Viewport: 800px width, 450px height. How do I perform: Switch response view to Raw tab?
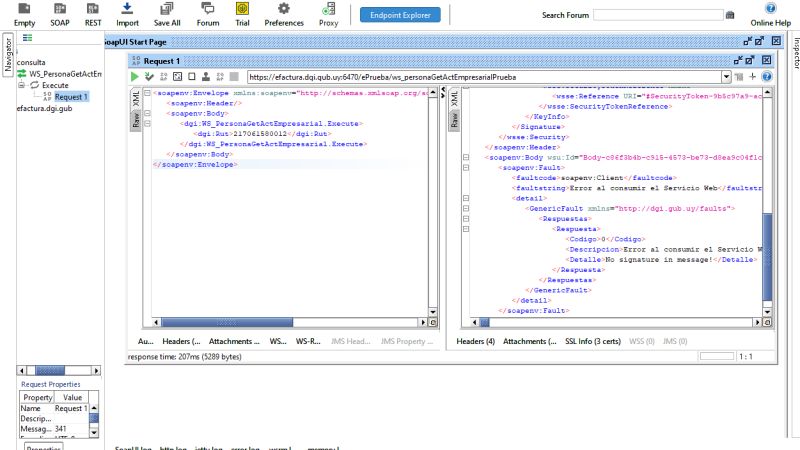[x=454, y=120]
